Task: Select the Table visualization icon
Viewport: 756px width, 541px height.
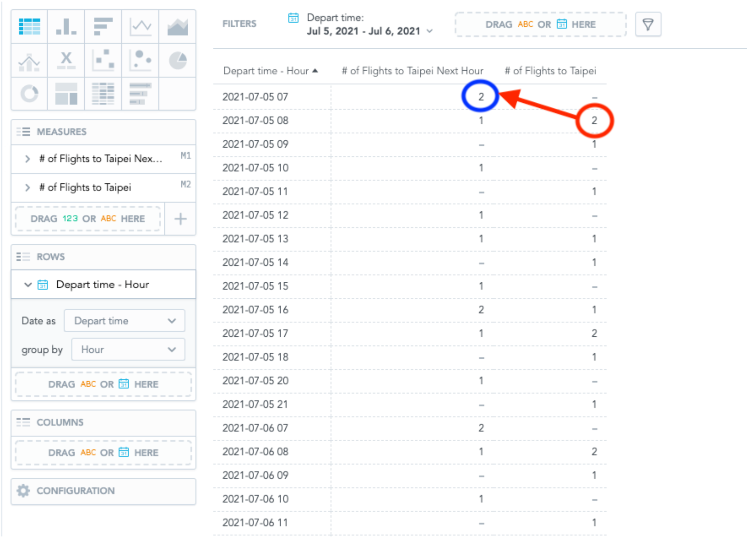Action: pos(29,27)
